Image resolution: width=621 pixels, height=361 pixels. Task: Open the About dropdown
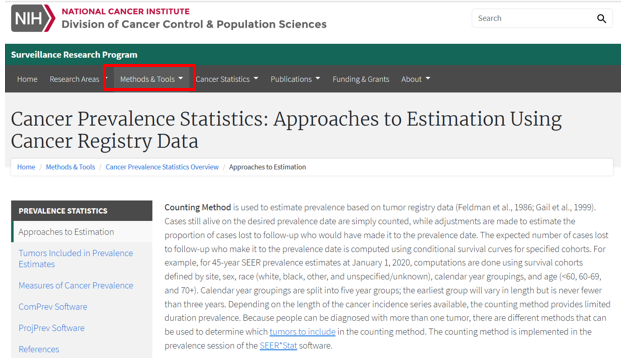pyautogui.click(x=415, y=79)
